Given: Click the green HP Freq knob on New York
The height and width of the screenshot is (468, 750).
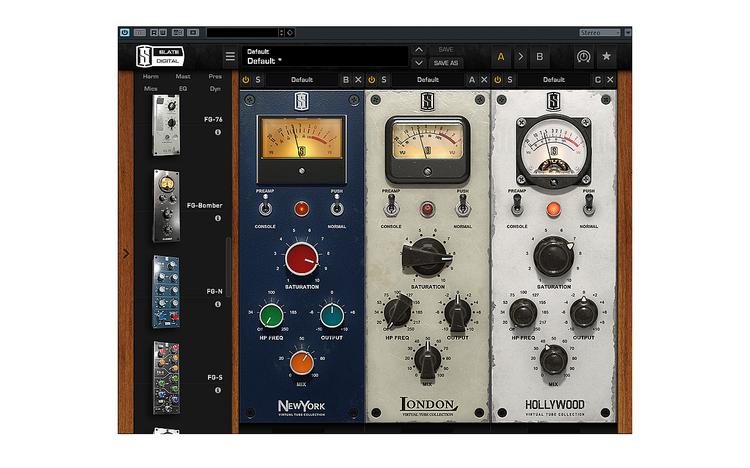Looking at the screenshot, I should coord(271,316).
